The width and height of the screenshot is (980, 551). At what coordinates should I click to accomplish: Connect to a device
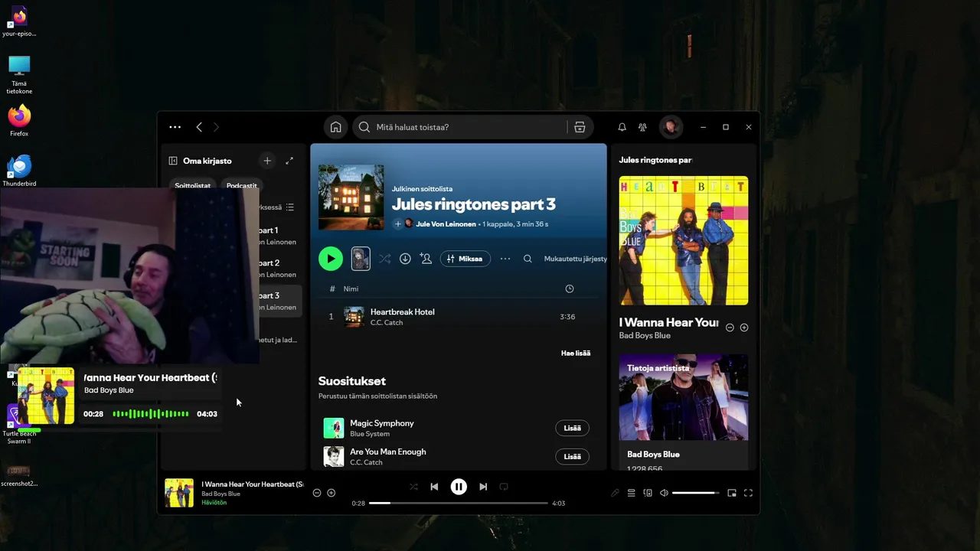[648, 494]
